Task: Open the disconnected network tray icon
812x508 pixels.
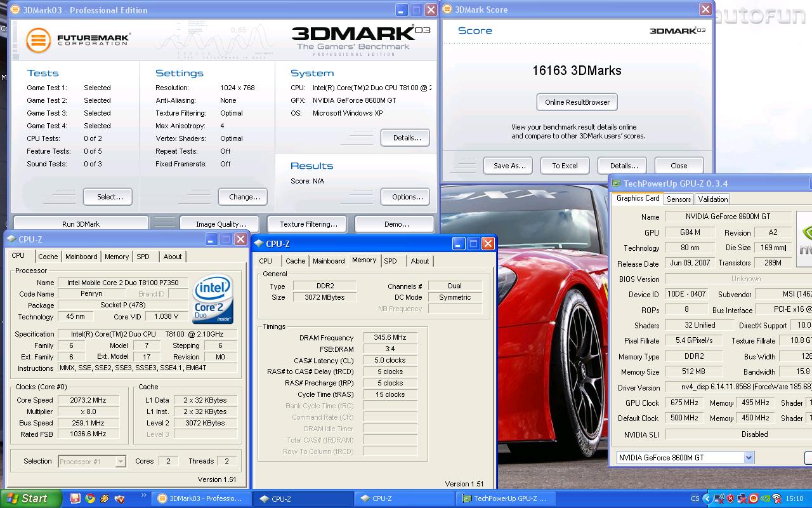Action: pos(742,498)
